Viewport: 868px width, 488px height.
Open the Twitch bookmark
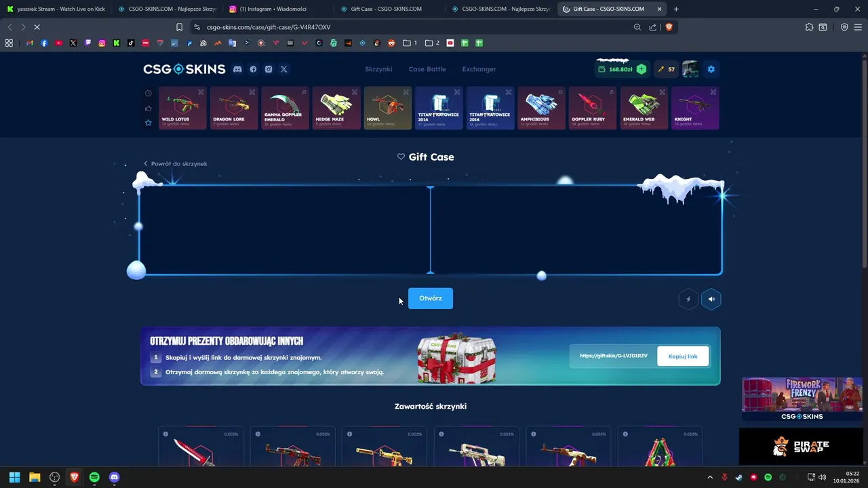pyautogui.click(x=87, y=43)
